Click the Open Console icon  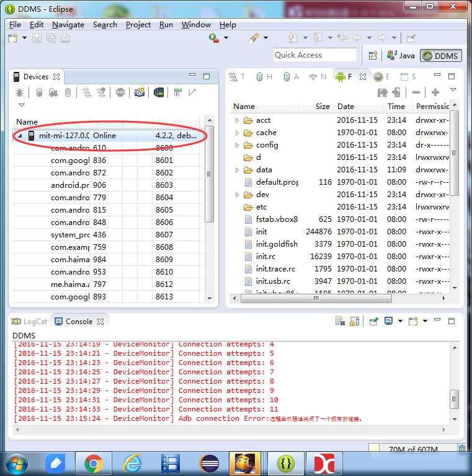tap(413, 321)
